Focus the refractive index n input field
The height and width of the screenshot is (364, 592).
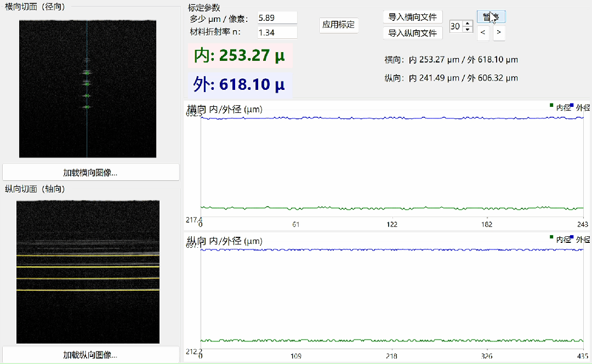point(277,32)
